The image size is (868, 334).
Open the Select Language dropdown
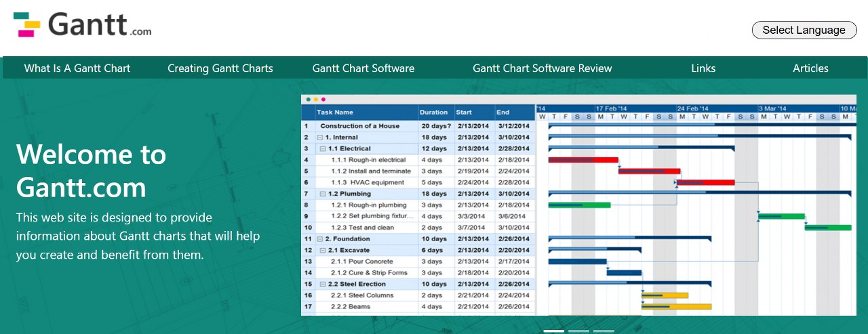coord(804,30)
